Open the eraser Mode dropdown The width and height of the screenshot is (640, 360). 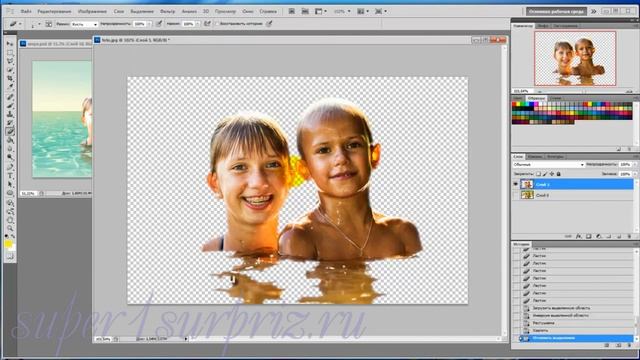[x=84, y=24]
